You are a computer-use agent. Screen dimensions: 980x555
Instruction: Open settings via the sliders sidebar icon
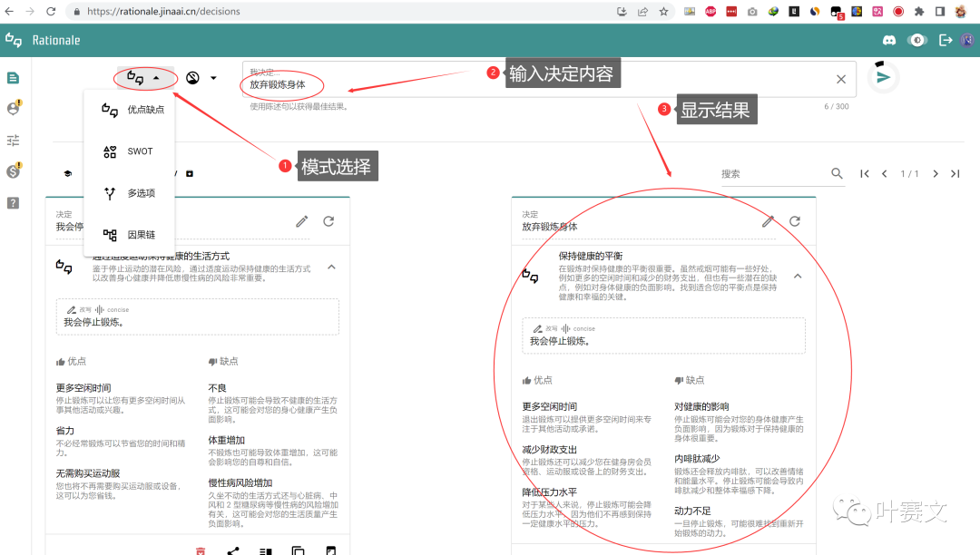[12, 141]
